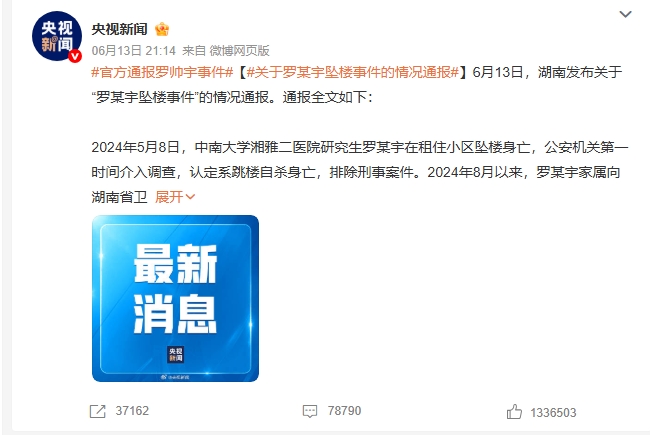Image resolution: width=650 pixels, height=435 pixels.
Task: Click the 微博网页版 source link
Action: [240, 51]
